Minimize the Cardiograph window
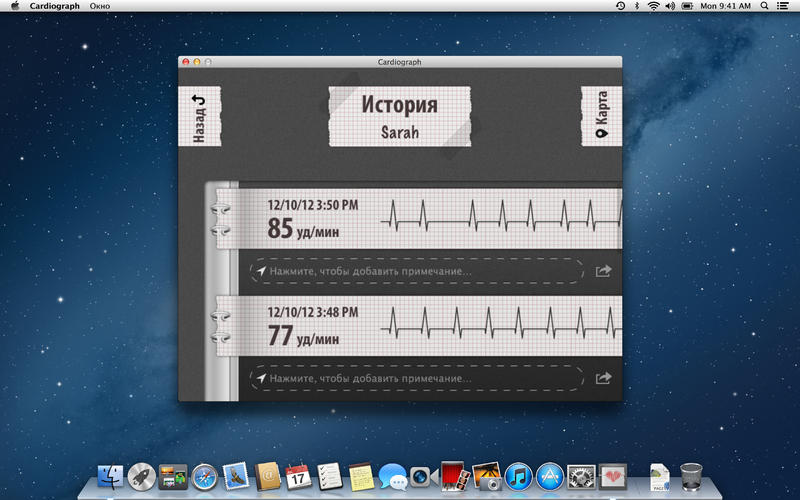Screen dimensions: 800x500 [197, 62]
